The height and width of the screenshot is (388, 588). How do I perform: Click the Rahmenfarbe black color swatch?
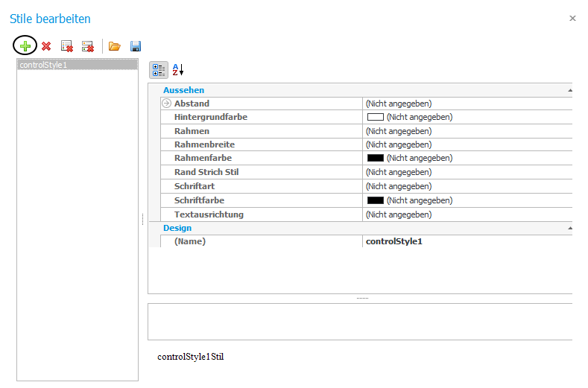click(376, 158)
